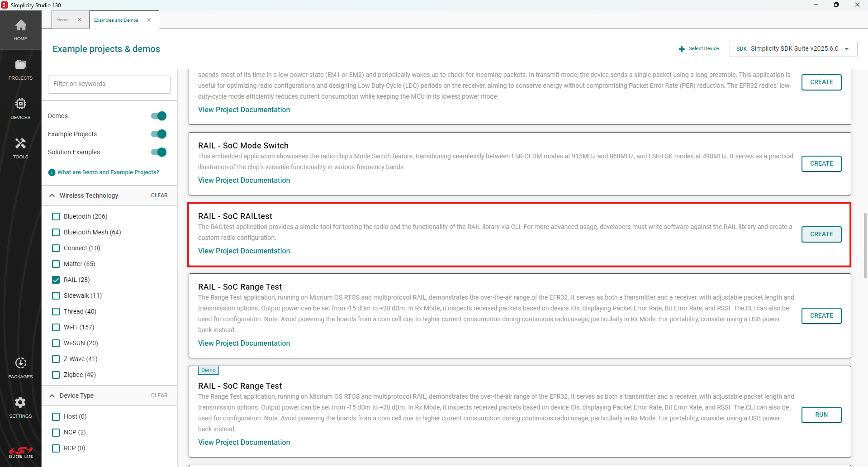Click the info icon beside Demo question

(52, 172)
